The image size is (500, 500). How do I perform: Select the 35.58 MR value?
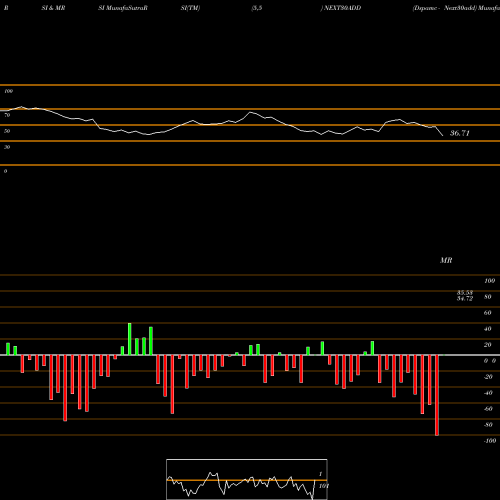pos(465,293)
